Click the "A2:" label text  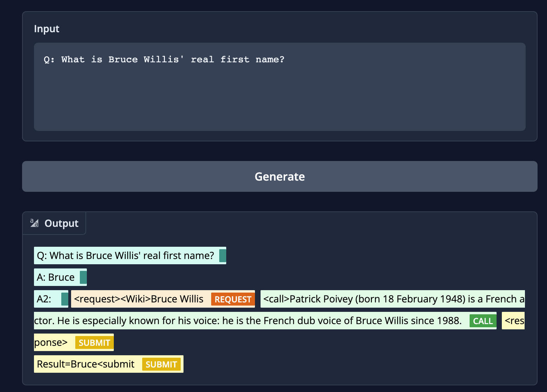(44, 299)
